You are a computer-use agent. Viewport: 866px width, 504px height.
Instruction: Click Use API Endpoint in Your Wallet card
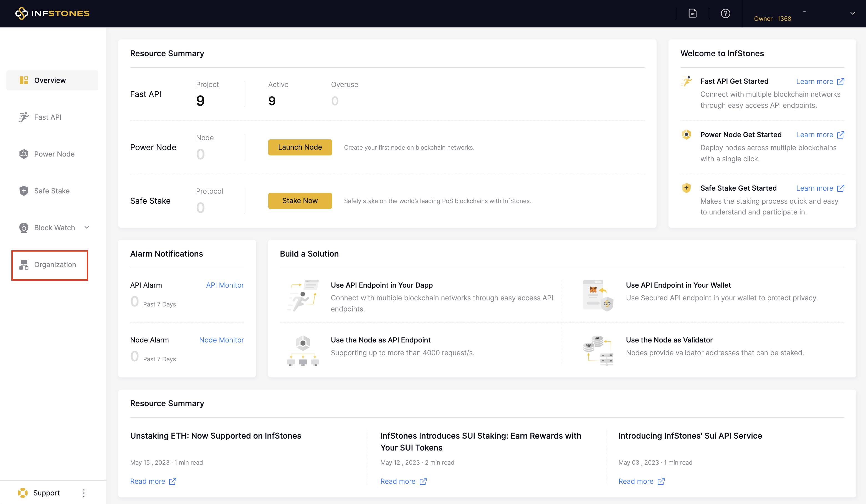[x=678, y=285]
